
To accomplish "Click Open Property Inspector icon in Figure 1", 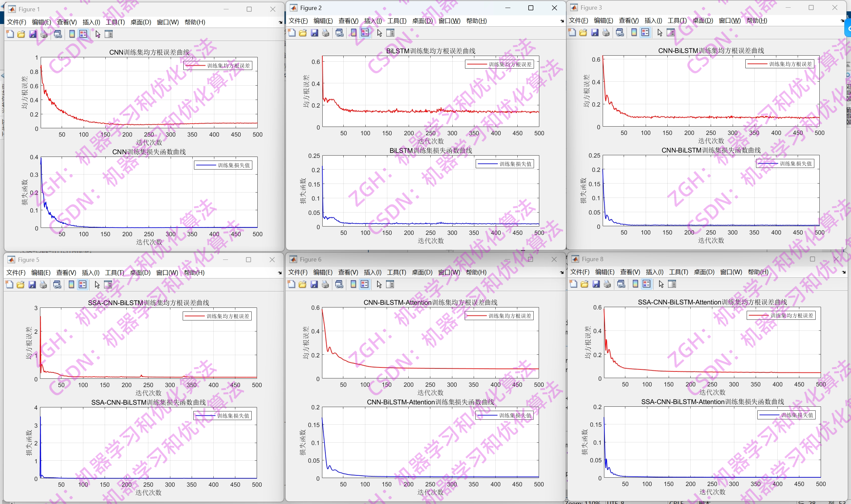I will click(108, 34).
